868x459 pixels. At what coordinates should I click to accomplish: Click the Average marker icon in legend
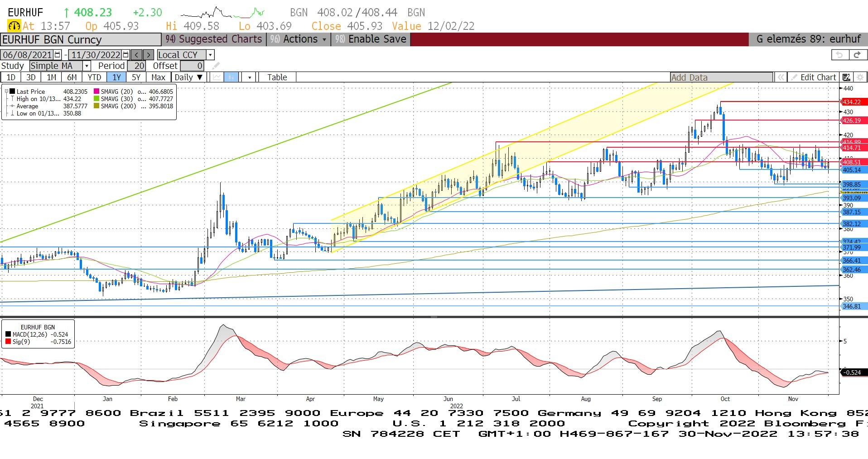(x=13, y=106)
